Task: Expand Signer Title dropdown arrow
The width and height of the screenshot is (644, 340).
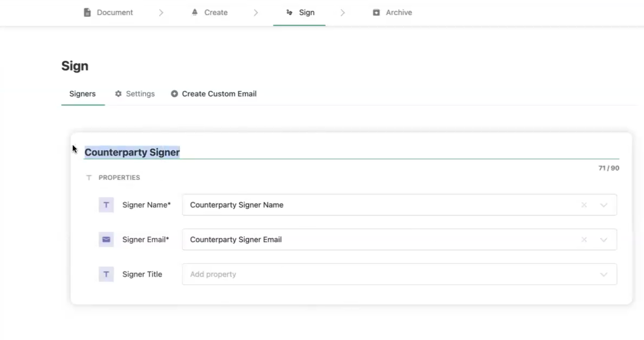Action: [x=604, y=275]
